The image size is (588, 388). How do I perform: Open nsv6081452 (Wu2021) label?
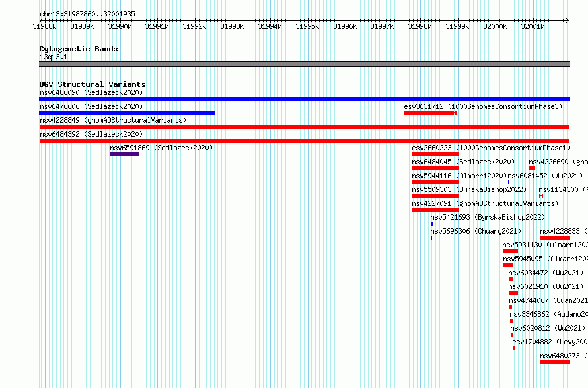click(545, 176)
